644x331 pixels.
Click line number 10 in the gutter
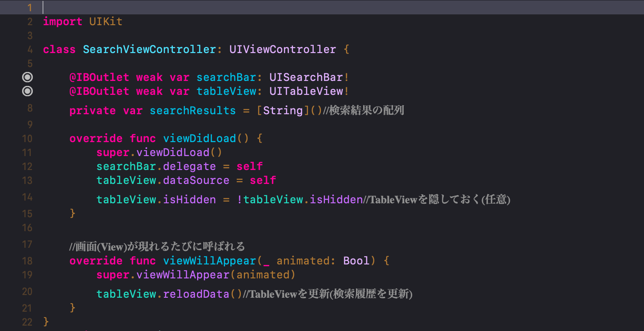[x=27, y=139]
